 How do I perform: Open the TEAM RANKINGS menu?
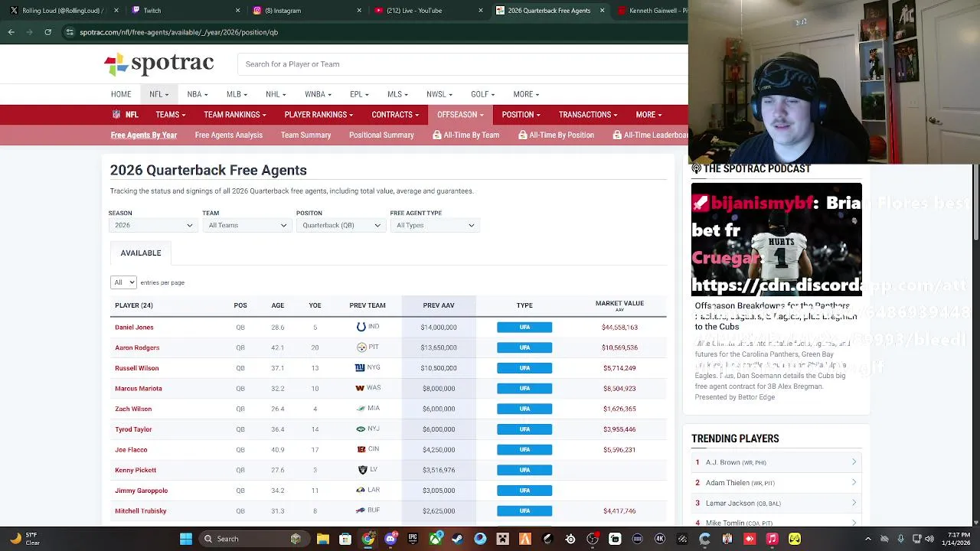(235, 115)
